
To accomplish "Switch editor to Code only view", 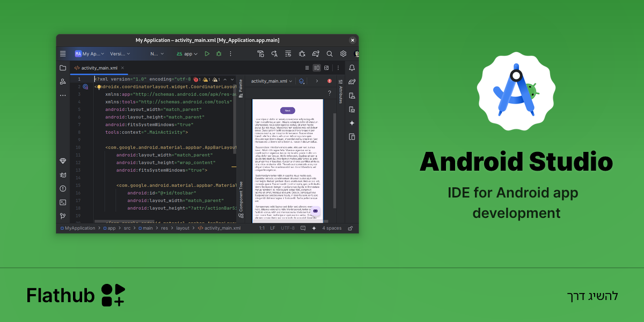I will click(x=307, y=68).
